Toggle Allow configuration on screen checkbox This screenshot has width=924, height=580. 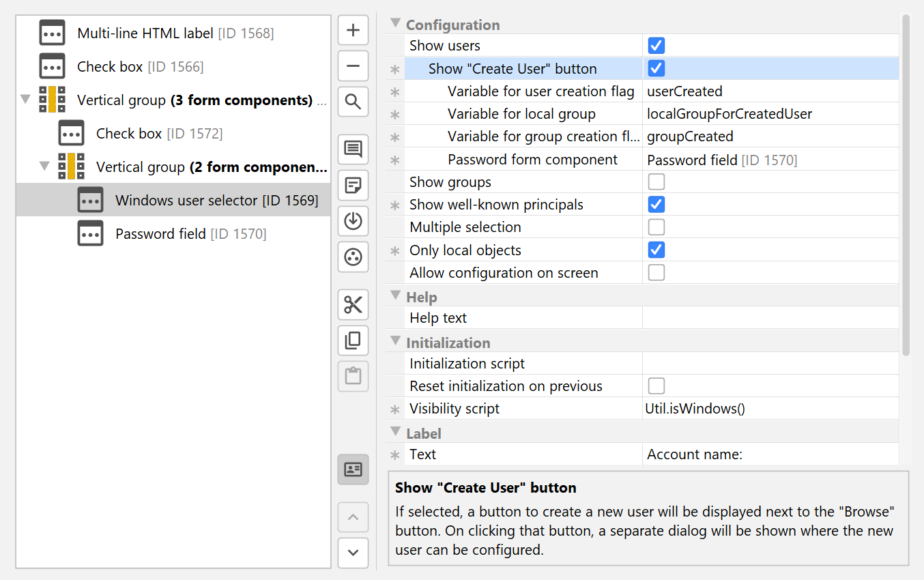(656, 273)
